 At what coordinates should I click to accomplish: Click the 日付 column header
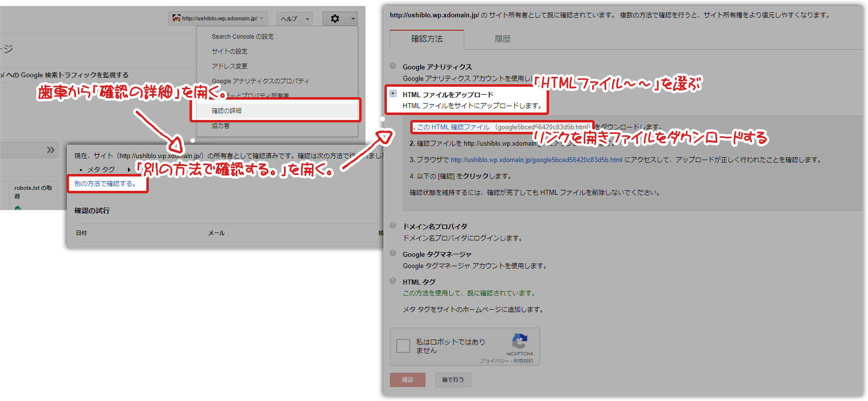tap(81, 233)
